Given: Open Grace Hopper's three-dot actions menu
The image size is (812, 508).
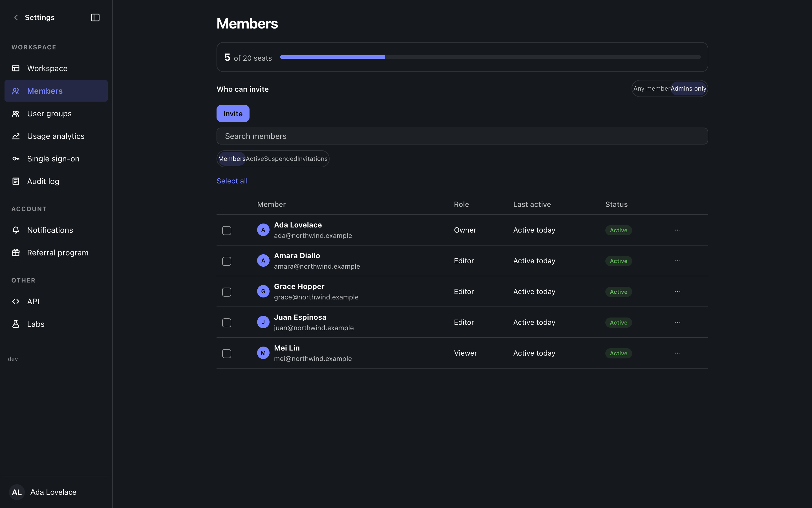Looking at the screenshot, I should click(678, 292).
